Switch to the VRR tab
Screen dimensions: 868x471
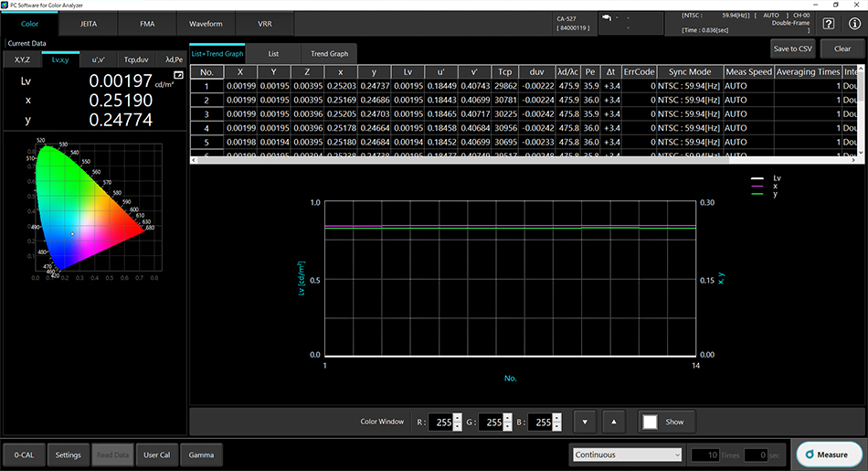click(x=265, y=24)
